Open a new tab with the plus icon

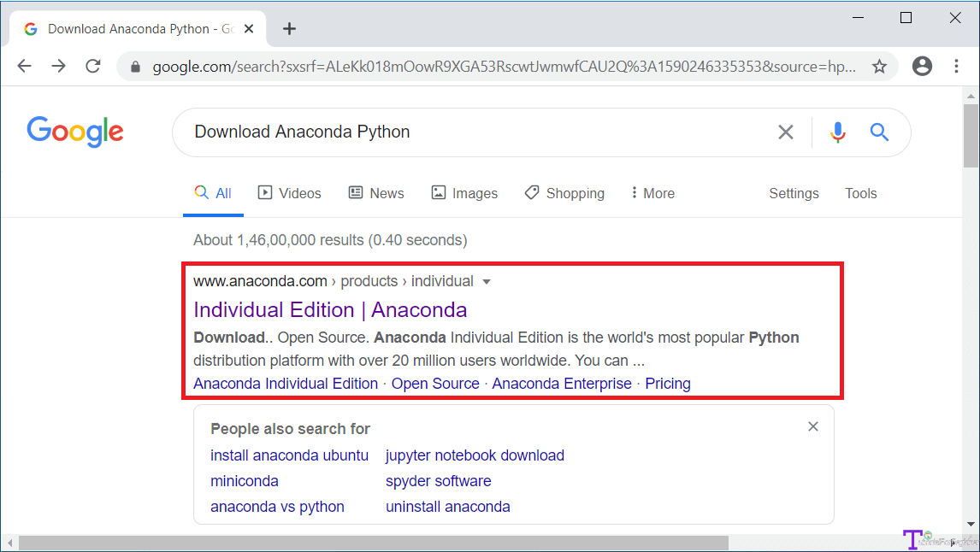[x=289, y=29]
